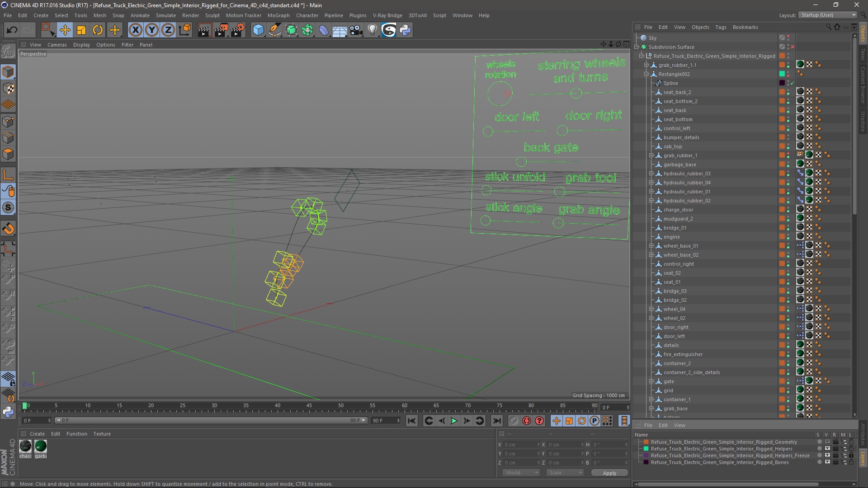868x488 pixels.
Task: Click the Undo arrow icon
Action: tap(12, 30)
